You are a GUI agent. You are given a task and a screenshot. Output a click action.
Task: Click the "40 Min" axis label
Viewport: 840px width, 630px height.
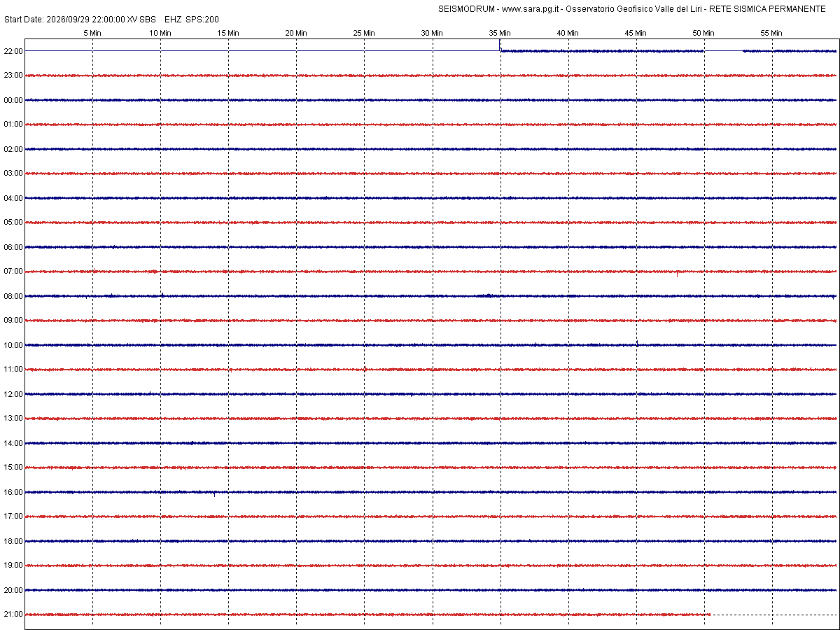point(568,33)
